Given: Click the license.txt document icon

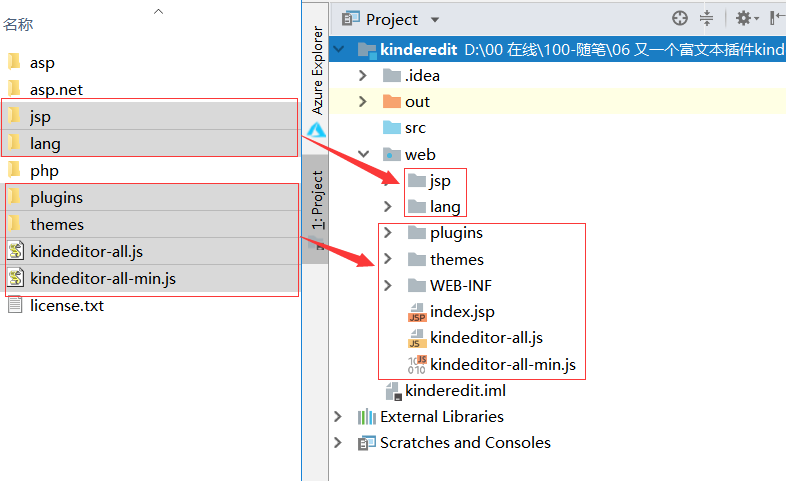Looking at the screenshot, I should pos(15,305).
